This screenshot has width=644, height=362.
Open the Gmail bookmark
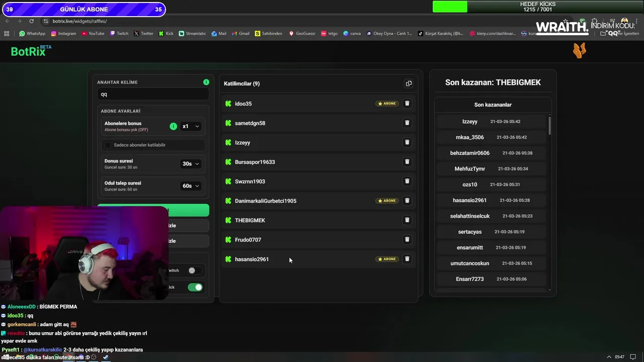[x=240, y=34]
